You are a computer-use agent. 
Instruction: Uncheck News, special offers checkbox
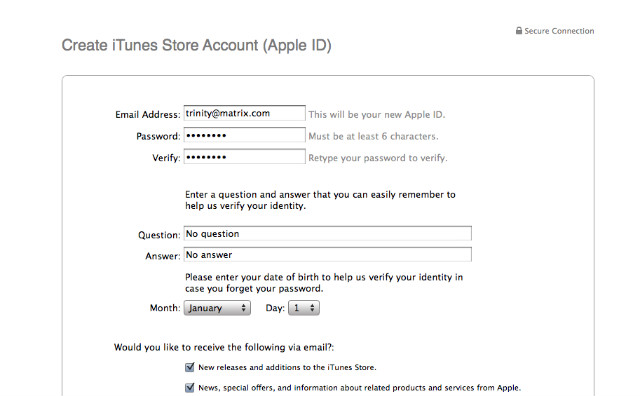click(x=190, y=387)
